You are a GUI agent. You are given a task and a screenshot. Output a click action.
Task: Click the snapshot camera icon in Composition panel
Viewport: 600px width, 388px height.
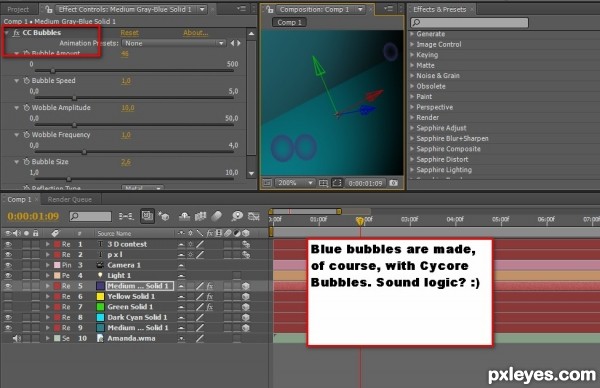393,183
